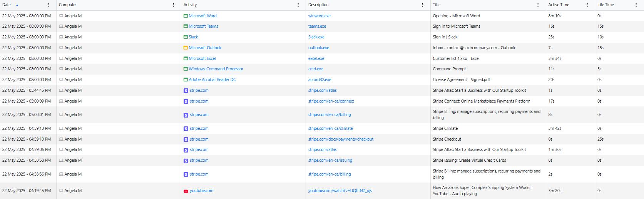Image resolution: width=644 pixels, height=199 pixels.
Task: Sort by the Date column header
Action: 7,5
